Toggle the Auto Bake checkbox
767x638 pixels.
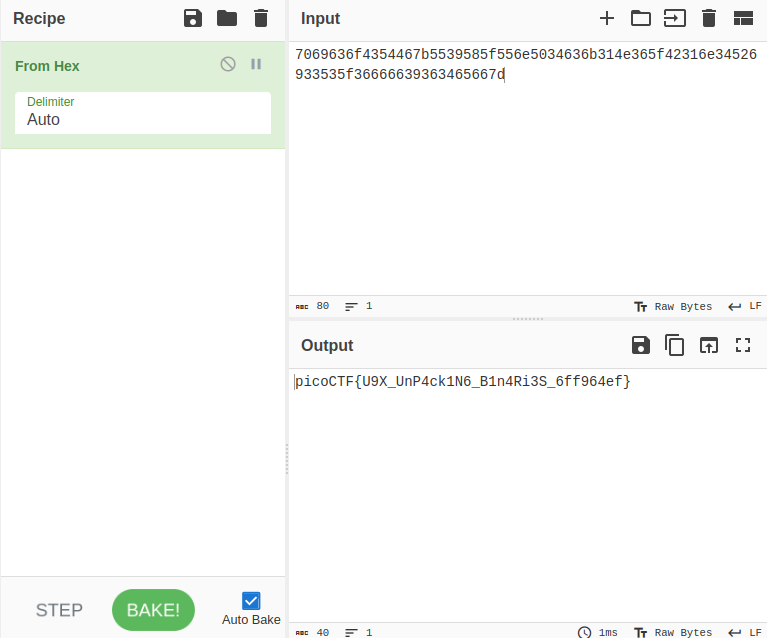(x=251, y=601)
